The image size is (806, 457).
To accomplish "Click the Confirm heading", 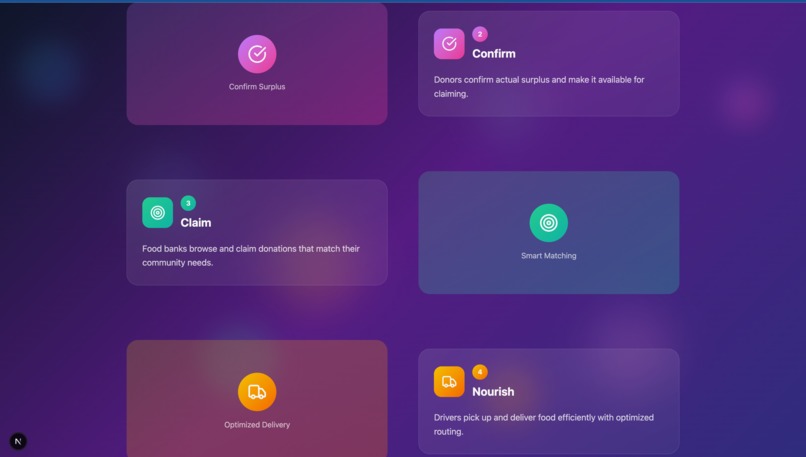I will point(493,53).
